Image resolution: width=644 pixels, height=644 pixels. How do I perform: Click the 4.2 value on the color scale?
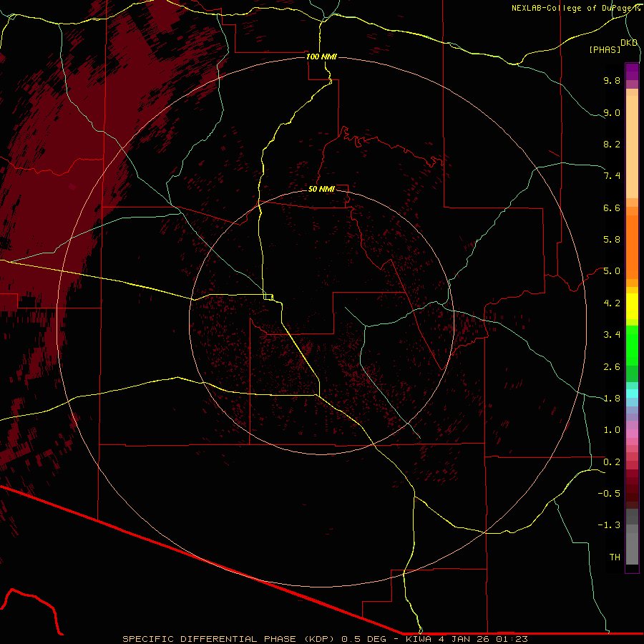pos(612,303)
